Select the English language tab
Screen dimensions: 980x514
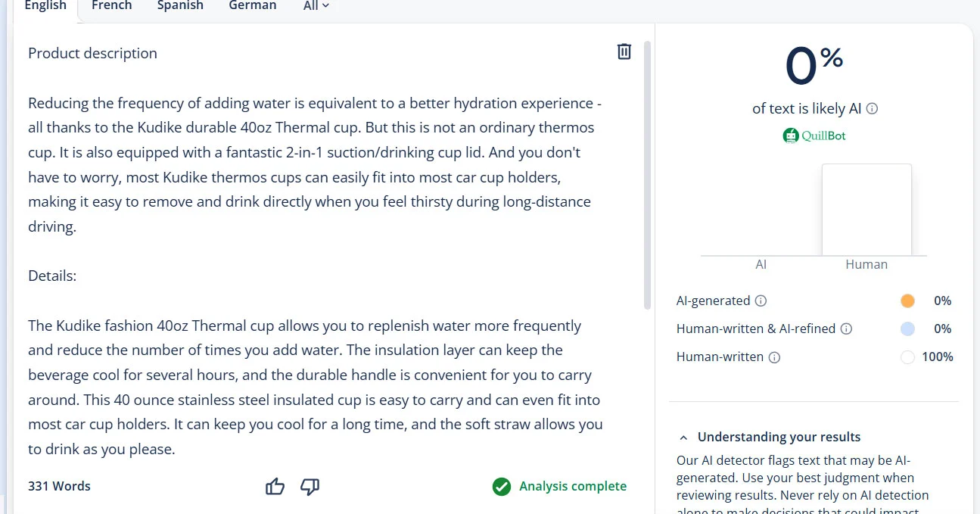point(45,6)
